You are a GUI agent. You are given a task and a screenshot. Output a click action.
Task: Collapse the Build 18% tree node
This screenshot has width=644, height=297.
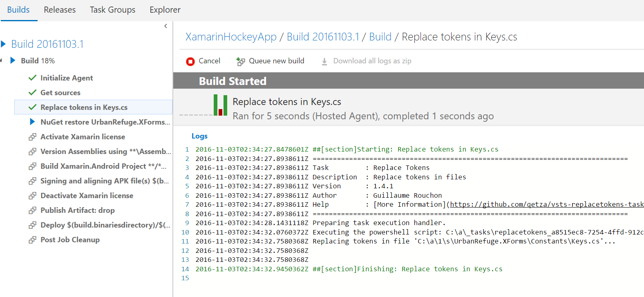tap(1, 60)
